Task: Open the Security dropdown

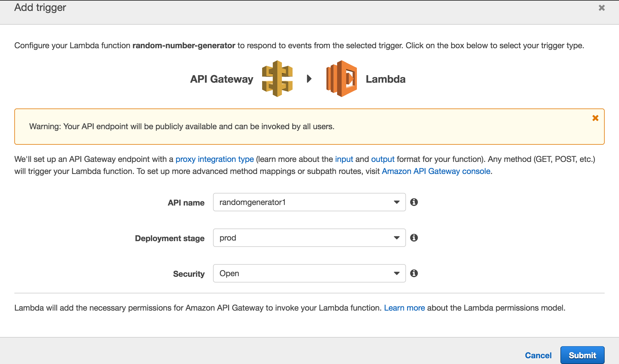Action: pyautogui.click(x=309, y=273)
